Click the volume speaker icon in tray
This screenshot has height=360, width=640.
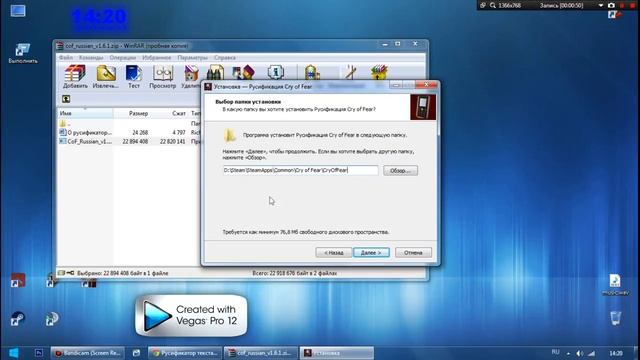[580, 353]
